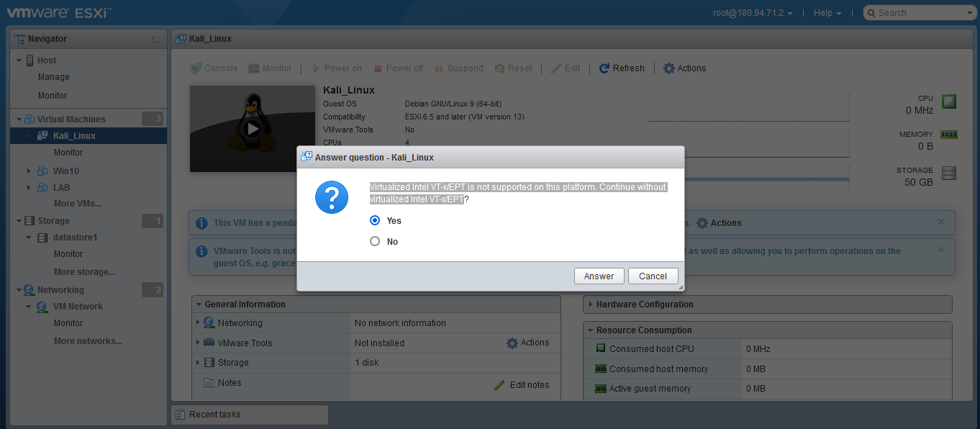Click the LAB VM icon
Screen dimensions: 980x429
[42, 188]
